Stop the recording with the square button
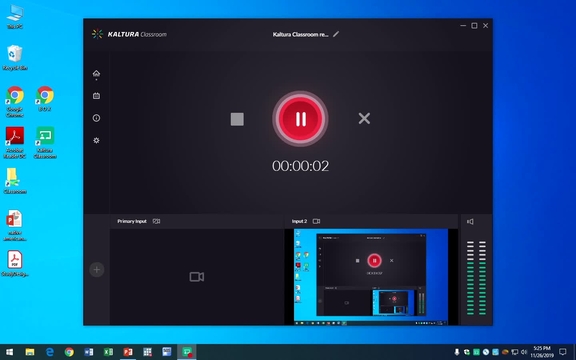This screenshot has height=360, width=576. tap(237, 119)
